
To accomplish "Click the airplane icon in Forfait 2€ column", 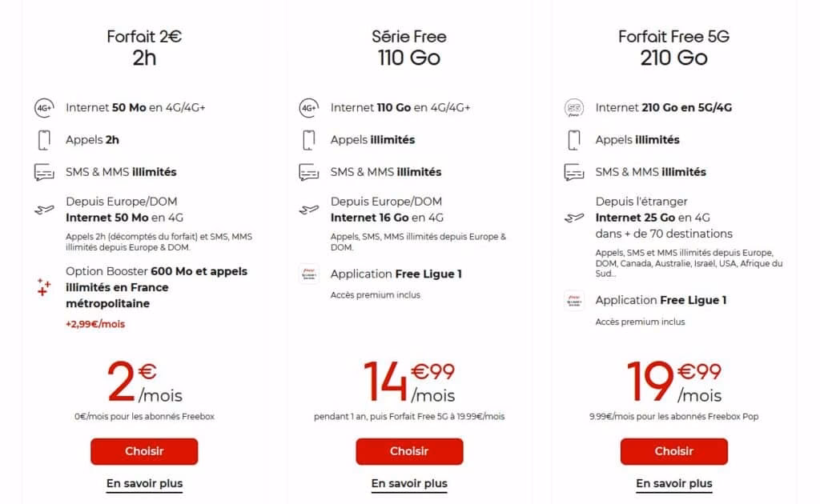I will (x=44, y=210).
